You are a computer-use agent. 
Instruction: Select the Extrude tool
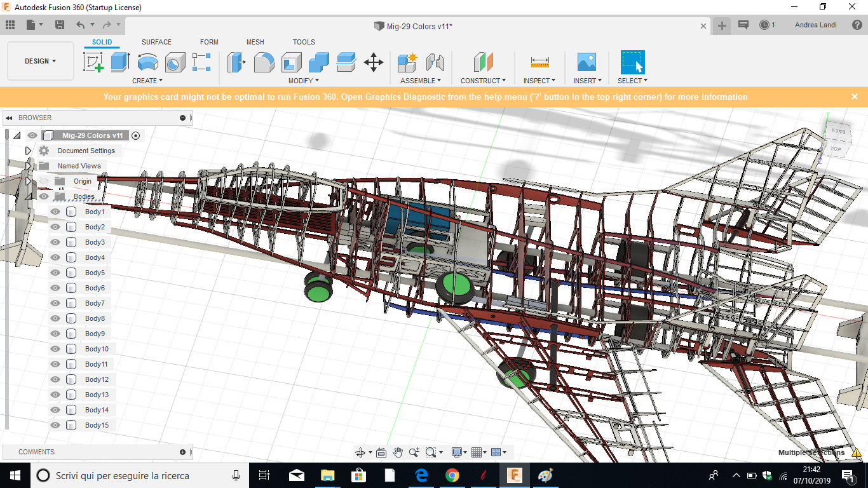tap(120, 62)
